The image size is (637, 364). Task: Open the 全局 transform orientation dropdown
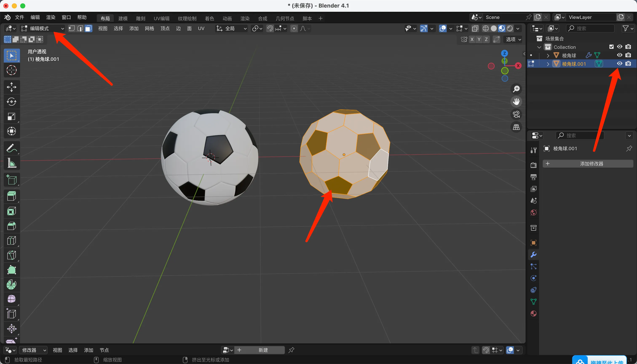[x=232, y=28]
